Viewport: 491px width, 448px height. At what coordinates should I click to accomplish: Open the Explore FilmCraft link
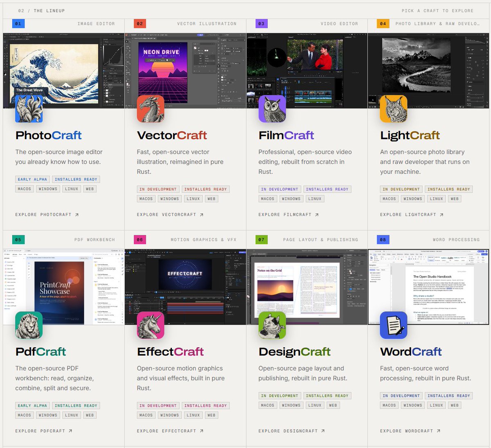[289, 214]
